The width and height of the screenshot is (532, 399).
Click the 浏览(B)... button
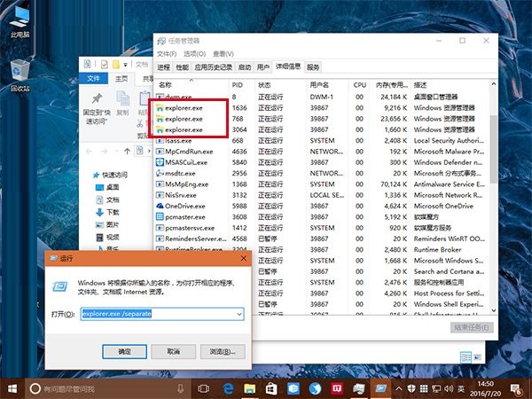click(223, 351)
